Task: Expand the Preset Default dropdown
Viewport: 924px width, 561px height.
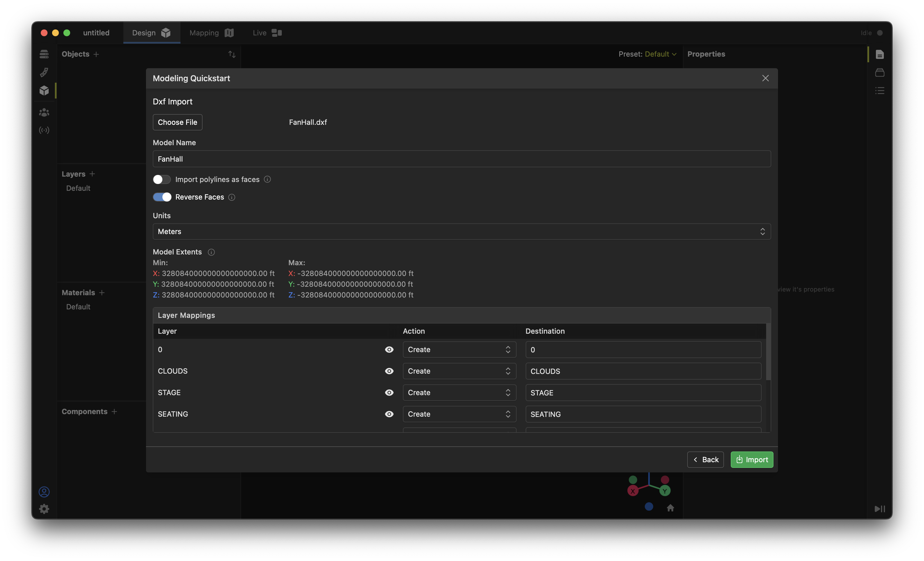Action: click(660, 54)
